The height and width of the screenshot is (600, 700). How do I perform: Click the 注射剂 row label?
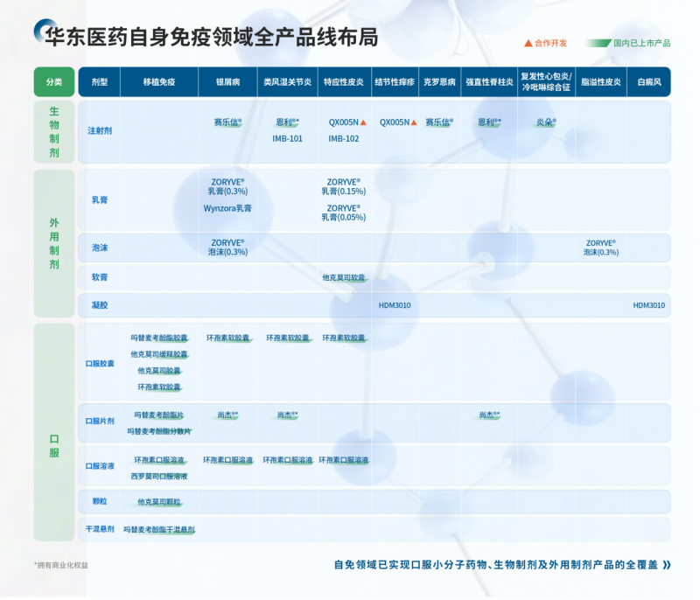pyautogui.click(x=100, y=130)
